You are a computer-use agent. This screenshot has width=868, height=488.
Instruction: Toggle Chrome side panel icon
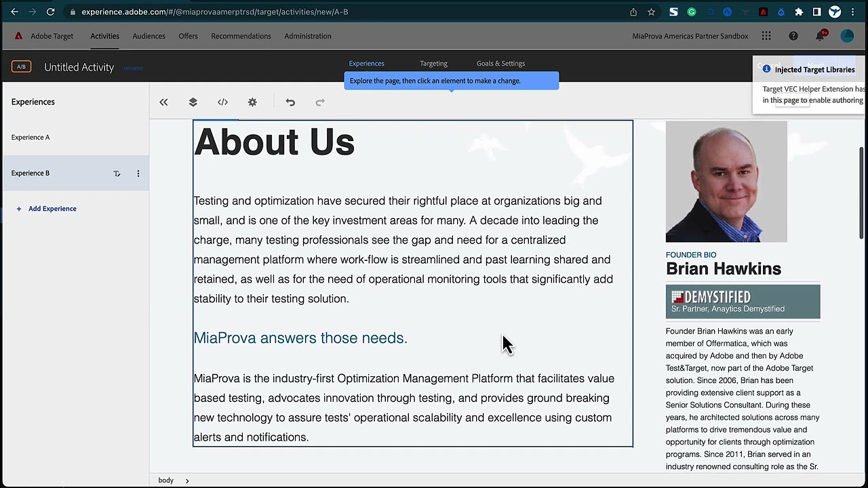pos(817,12)
